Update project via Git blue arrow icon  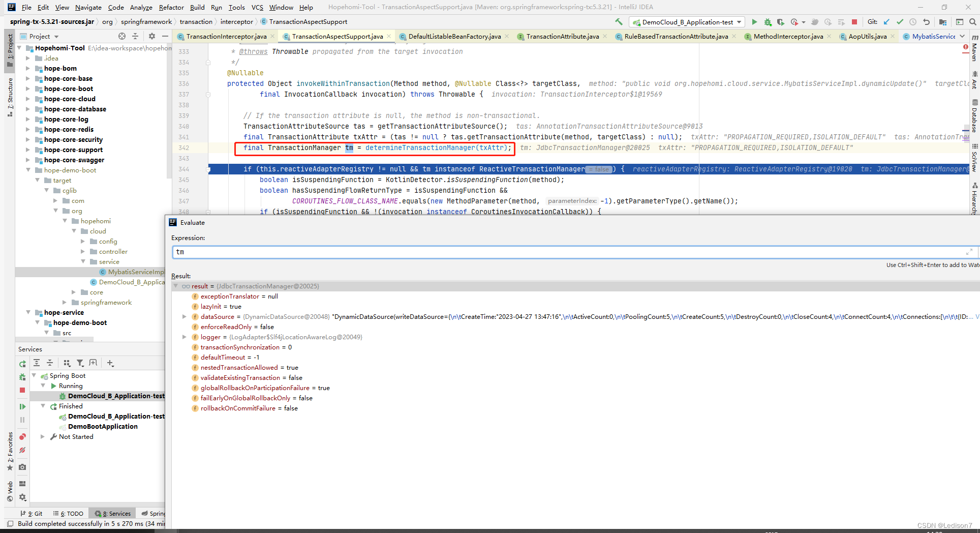point(886,22)
